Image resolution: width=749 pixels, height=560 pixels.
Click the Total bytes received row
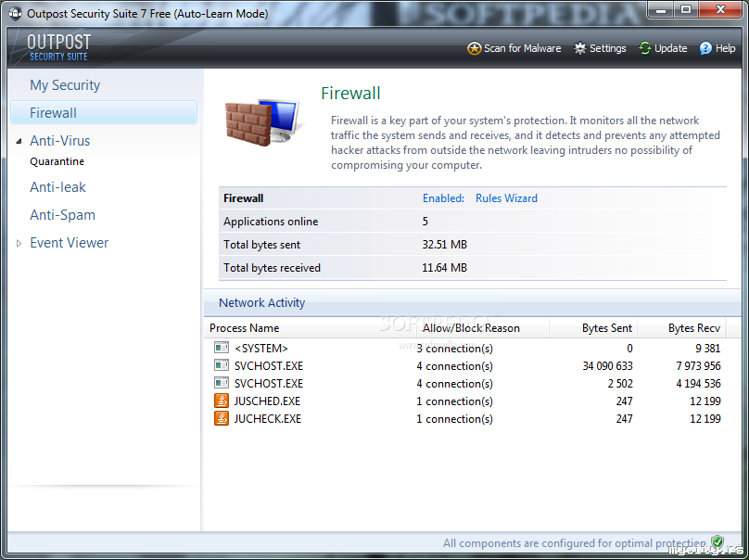coord(473,268)
